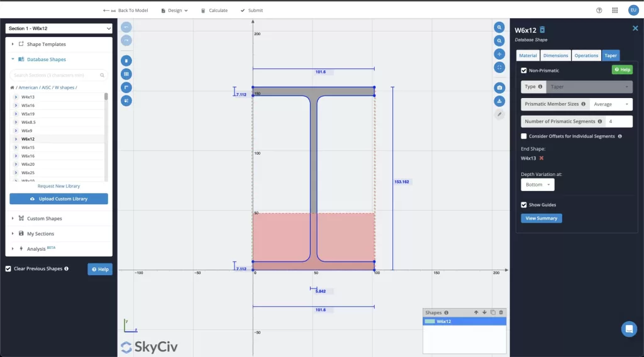Toggle the Show Guides checkbox
The height and width of the screenshot is (357, 644).
(x=524, y=205)
